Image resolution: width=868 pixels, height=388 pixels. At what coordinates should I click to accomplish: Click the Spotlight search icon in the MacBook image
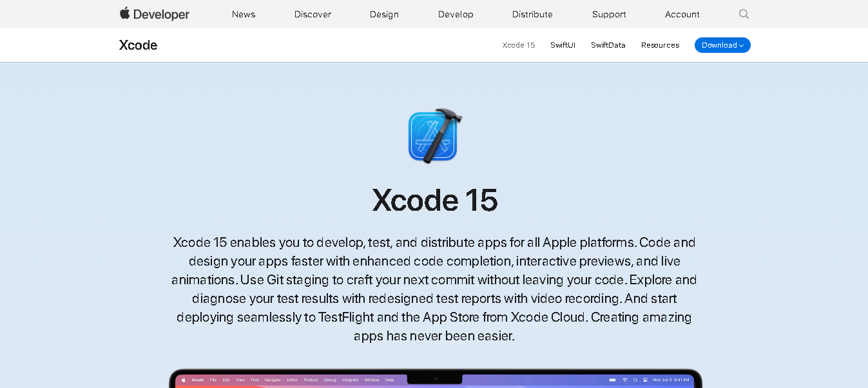[x=635, y=380]
